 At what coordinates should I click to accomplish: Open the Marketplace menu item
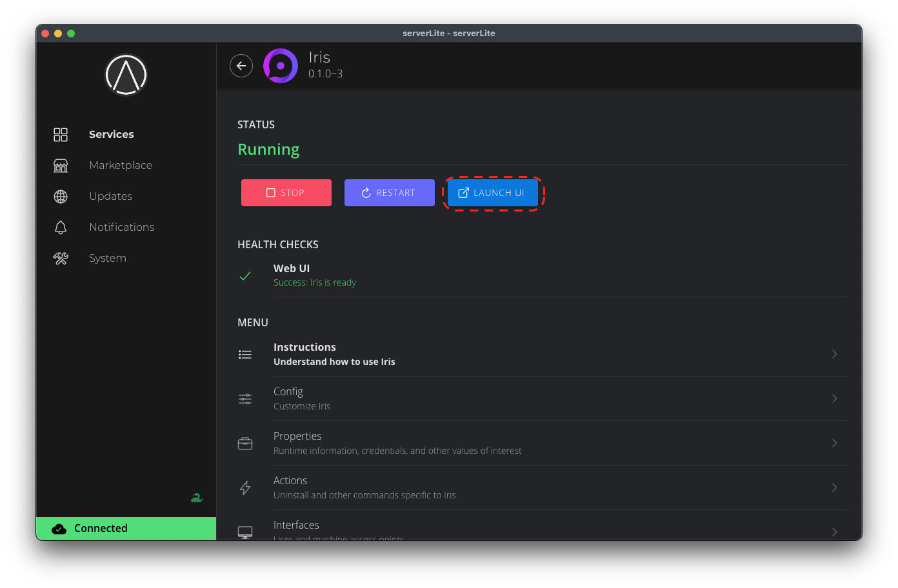(x=121, y=166)
